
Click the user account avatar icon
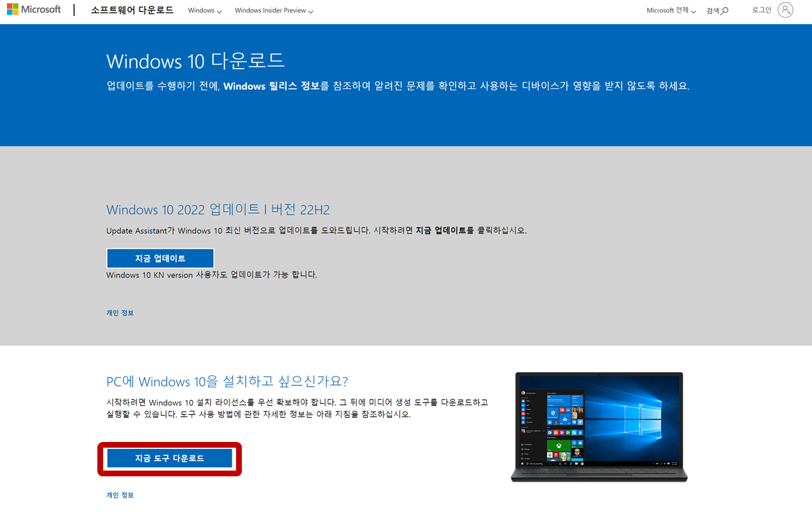click(x=785, y=10)
